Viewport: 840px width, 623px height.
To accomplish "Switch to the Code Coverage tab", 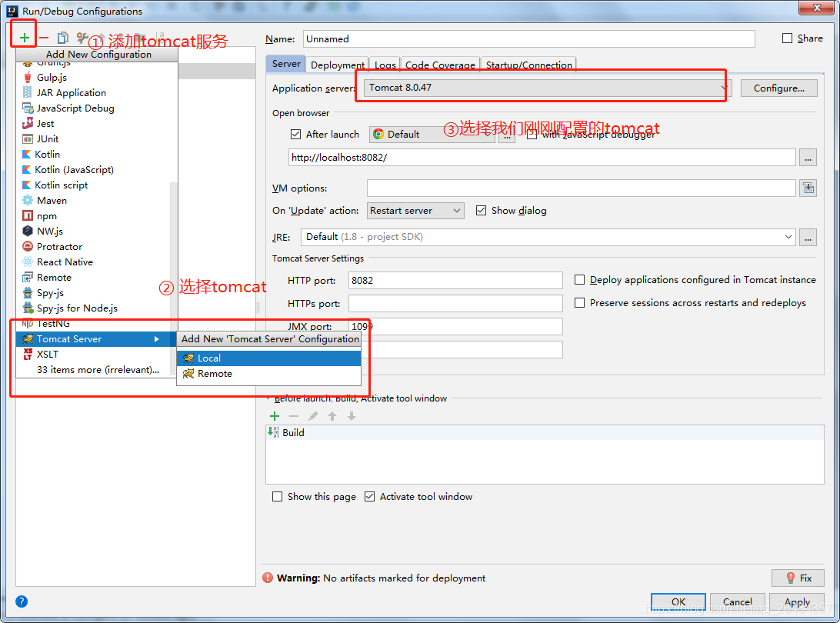I will click(440, 65).
